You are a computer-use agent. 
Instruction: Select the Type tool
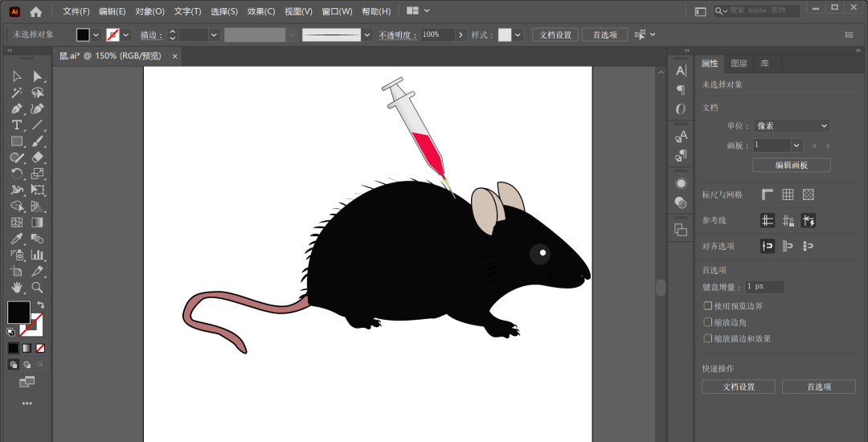click(17, 125)
